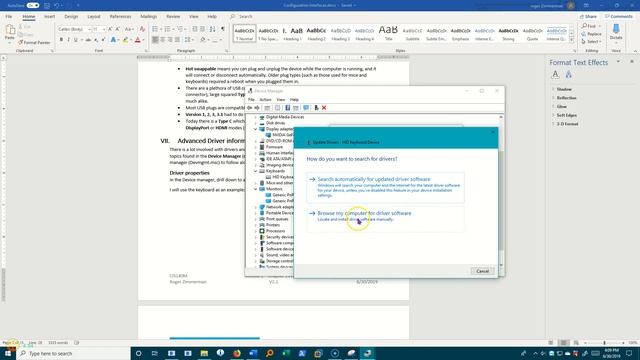
Task: Expand the Shadow section
Action: (x=564, y=89)
